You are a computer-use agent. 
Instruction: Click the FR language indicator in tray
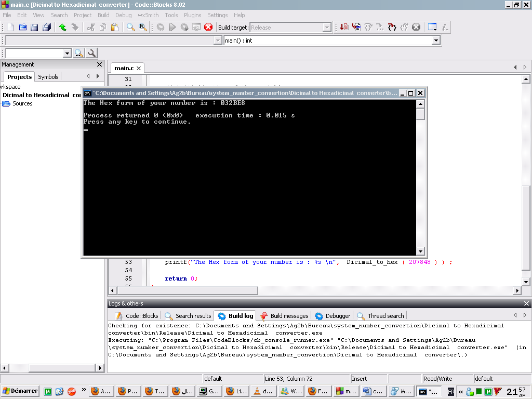[x=450, y=392]
